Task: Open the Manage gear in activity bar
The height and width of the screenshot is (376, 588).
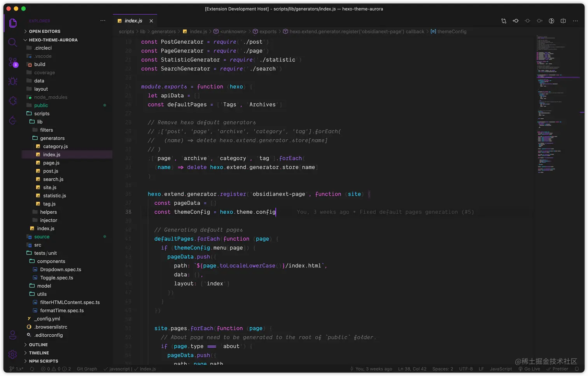Action: [x=12, y=354]
